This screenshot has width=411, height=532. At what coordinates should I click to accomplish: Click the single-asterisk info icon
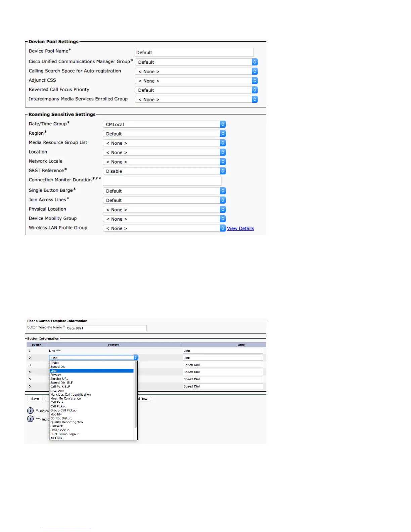pyautogui.click(x=30, y=410)
